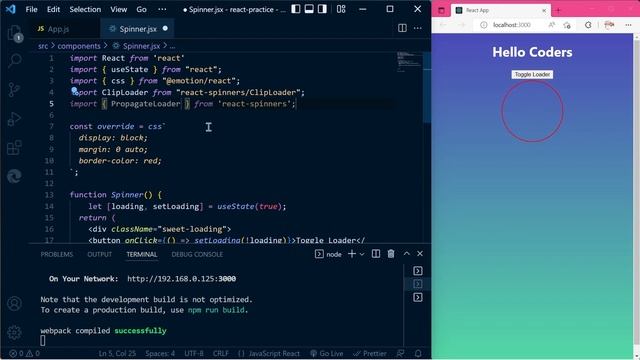
Task: Open the Explorer view in activity bar
Action: 15,33
